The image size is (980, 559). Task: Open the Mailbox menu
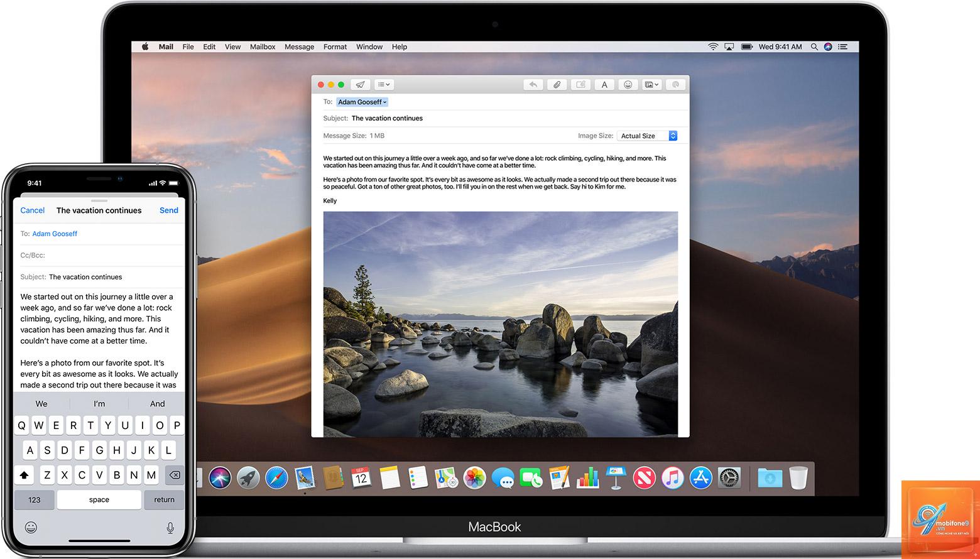pos(263,46)
